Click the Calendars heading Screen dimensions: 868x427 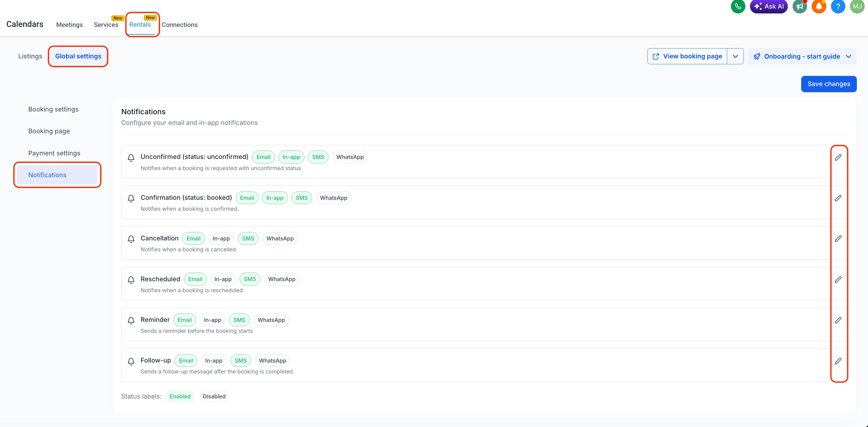(25, 24)
